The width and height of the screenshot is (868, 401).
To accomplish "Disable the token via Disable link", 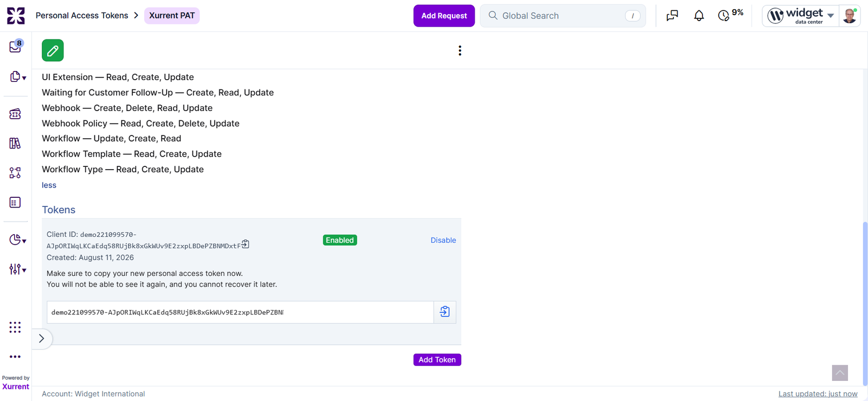I will pyautogui.click(x=443, y=240).
